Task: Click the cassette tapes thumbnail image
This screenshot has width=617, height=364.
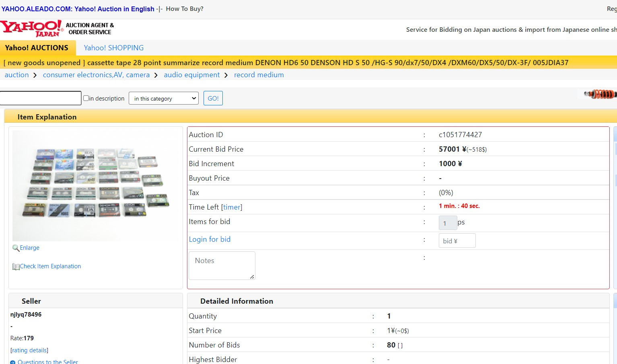Action: 96,185
